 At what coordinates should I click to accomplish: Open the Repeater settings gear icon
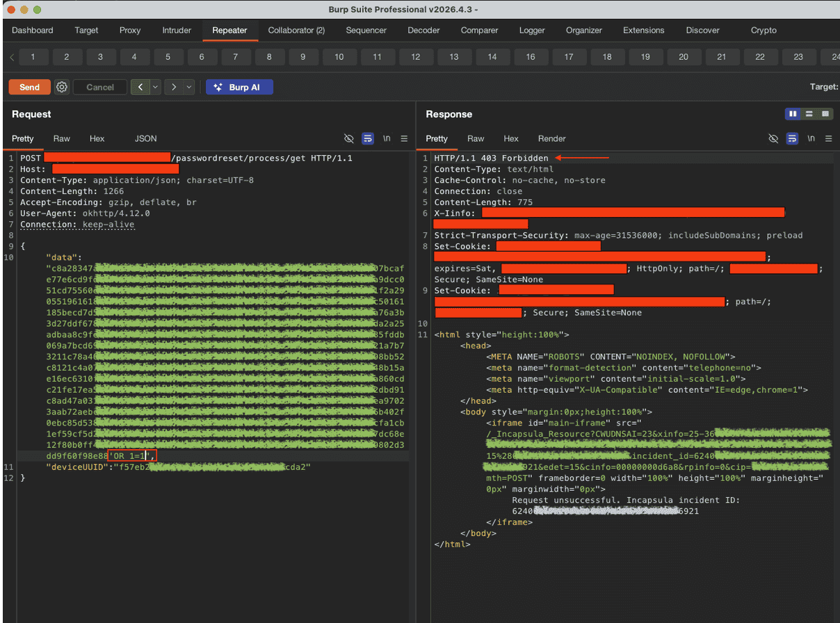tap(62, 87)
